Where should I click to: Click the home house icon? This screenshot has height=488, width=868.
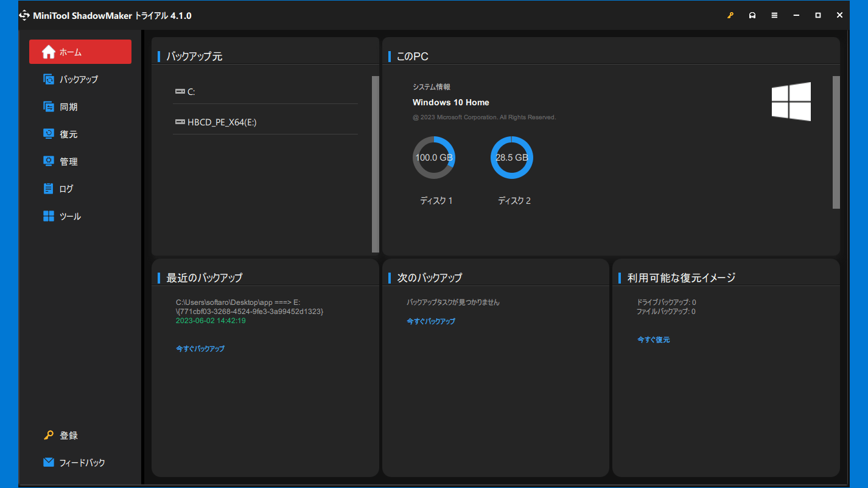click(x=49, y=52)
